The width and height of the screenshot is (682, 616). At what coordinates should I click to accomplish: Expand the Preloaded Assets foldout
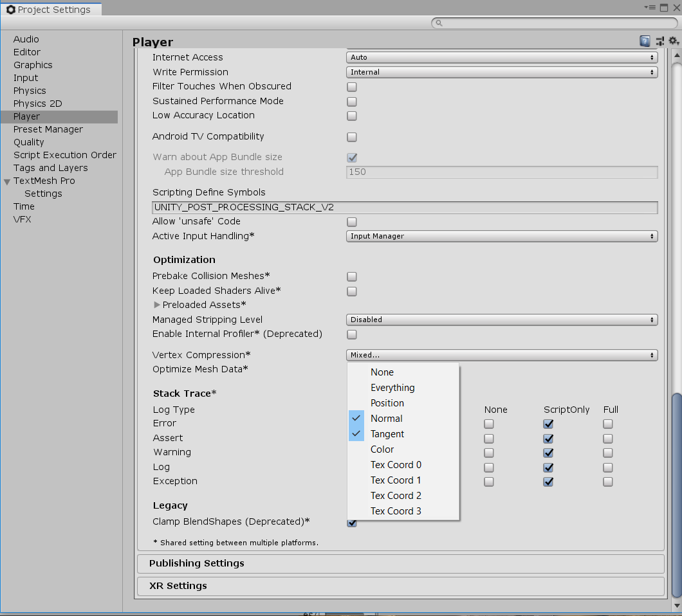pyautogui.click(x=158, y=305)
